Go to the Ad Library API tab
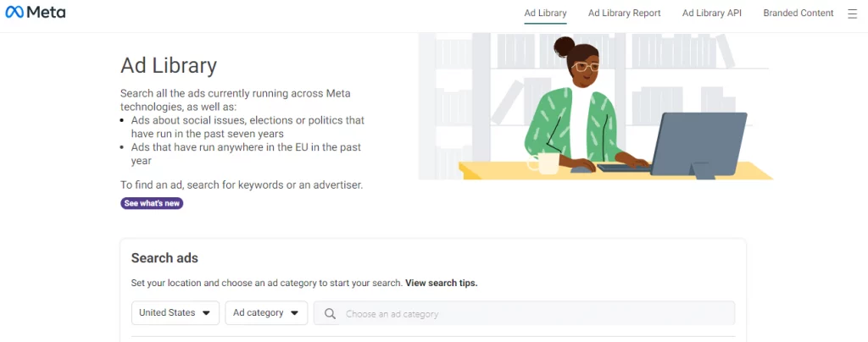 pyautogui.click(x=711, y=14)
